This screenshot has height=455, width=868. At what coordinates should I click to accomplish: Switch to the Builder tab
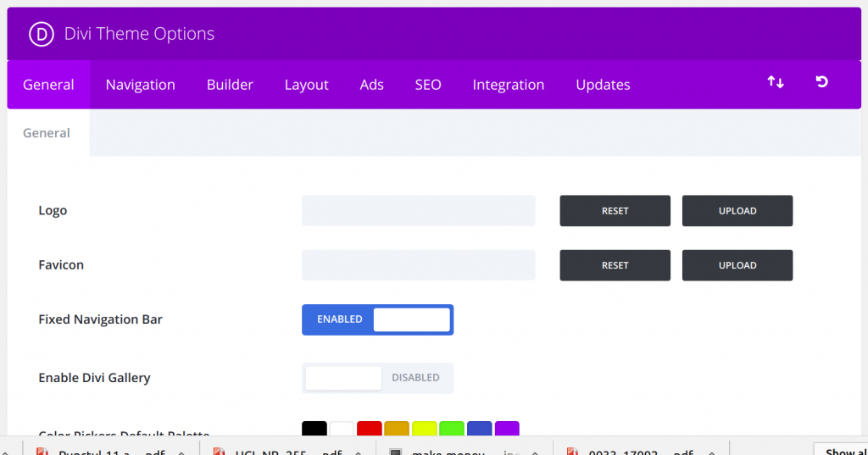230,85
